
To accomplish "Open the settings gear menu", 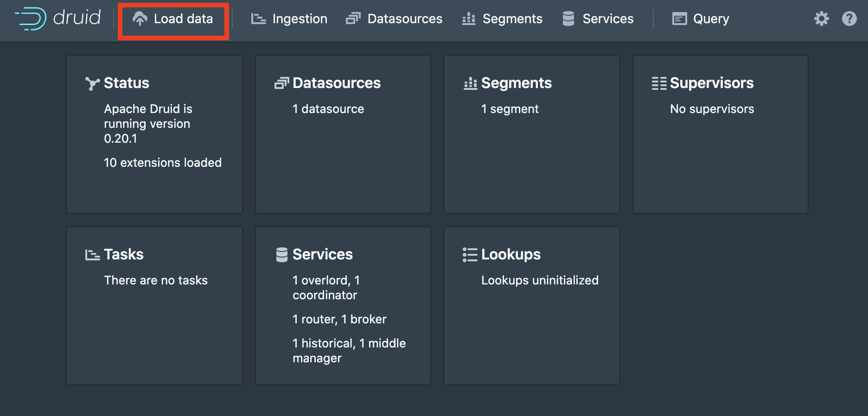I will (x=821, y=19).
